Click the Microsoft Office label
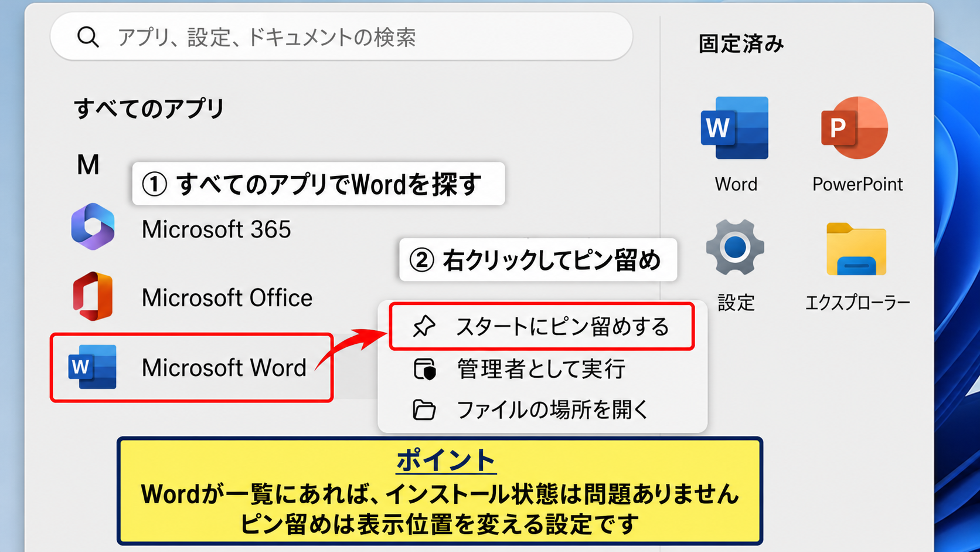Viewport: 980px width, 552px height. point(227,298)
